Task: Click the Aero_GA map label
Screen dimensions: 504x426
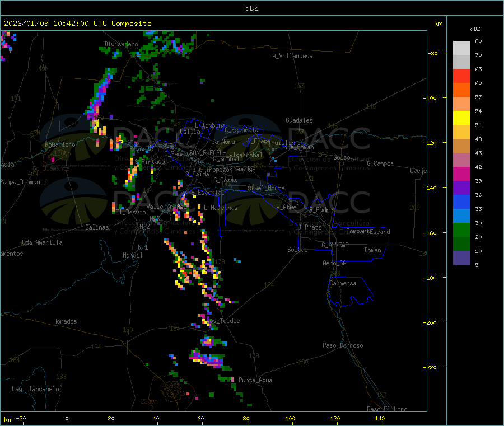Action: (335, 263)
